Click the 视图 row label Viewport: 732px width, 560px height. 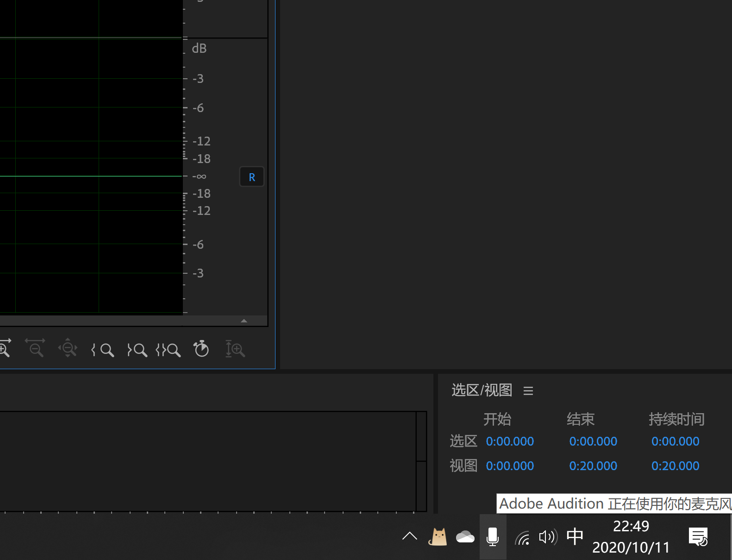463,466
